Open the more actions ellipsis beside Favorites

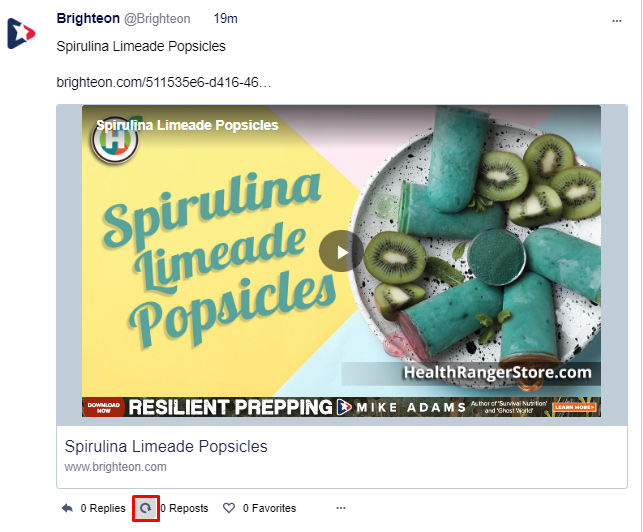[341, 508]
